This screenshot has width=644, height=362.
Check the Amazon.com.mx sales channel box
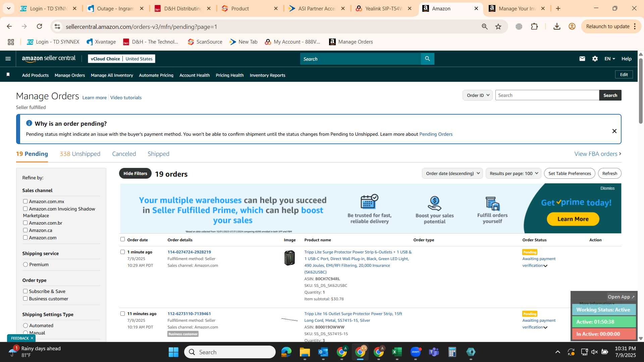[25, 201]
